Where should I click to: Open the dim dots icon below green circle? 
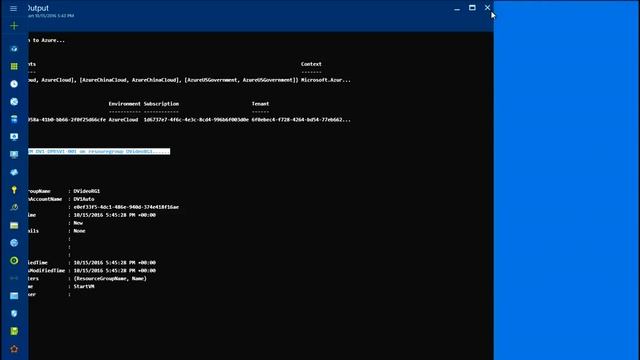[14, 278]
